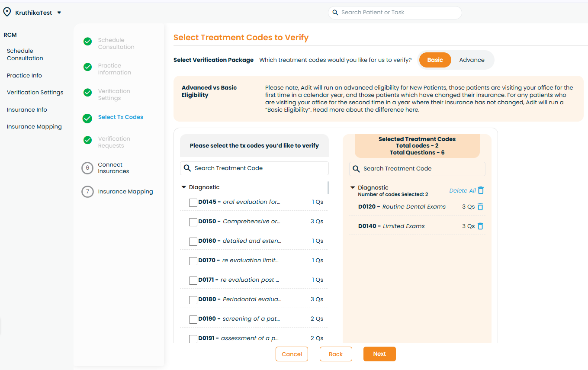Collapse Diagnostic group in Selected Treatment Codes
This screenshot has height=370, width=588.
coord(353,188)
